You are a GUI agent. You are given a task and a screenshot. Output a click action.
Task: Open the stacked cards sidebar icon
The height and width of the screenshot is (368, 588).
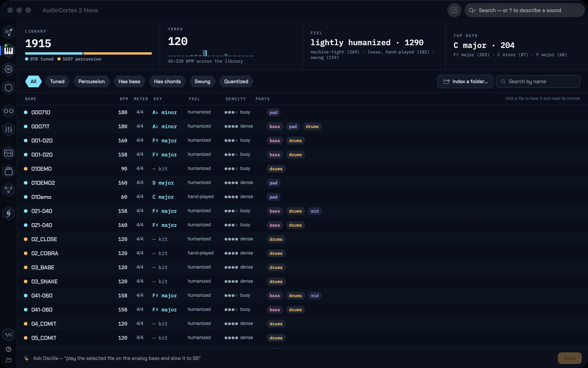(9, 171)
